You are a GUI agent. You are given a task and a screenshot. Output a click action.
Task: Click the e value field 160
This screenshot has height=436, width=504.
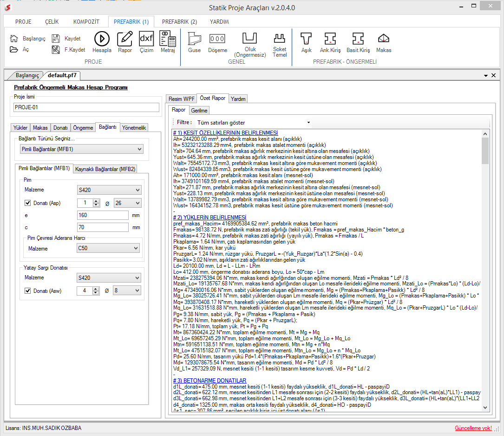point(103,215)
